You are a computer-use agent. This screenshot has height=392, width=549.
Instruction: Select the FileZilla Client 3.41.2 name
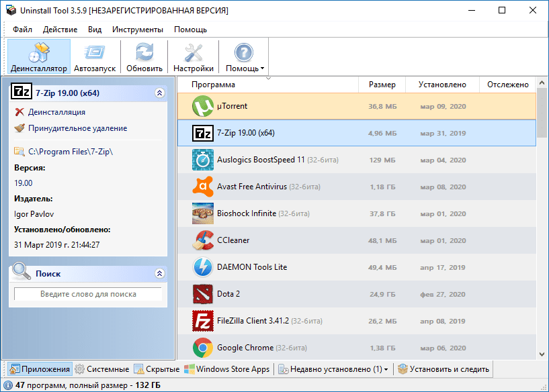coord(253,321)
